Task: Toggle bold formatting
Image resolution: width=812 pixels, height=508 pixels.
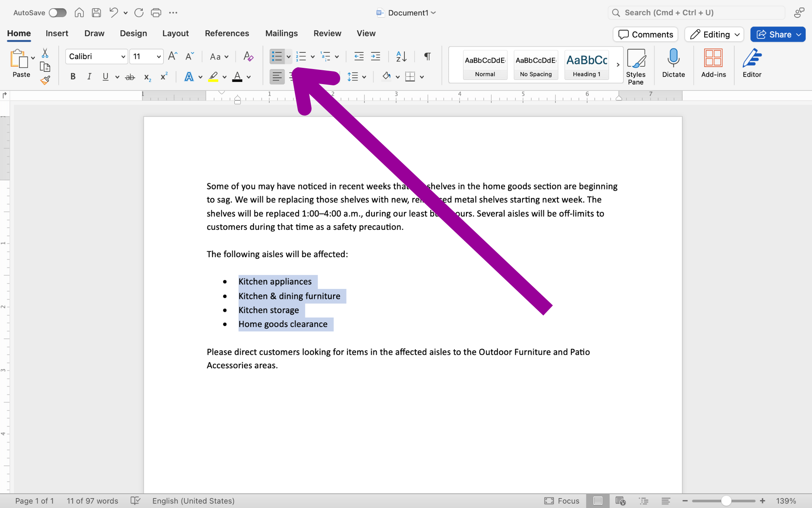Action: 73,77
